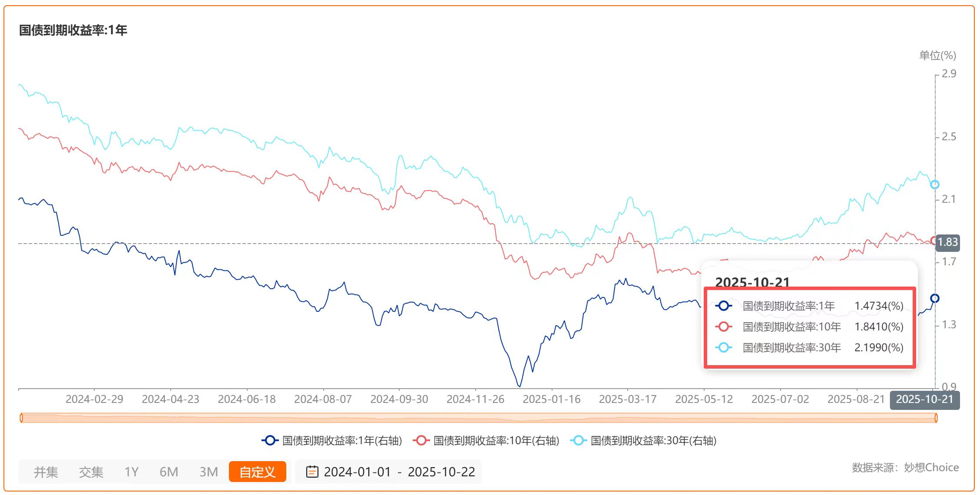The height and width of the screenshot is (495, 980).
Task: Click right handle of range slider
Action: coord(936,418)
